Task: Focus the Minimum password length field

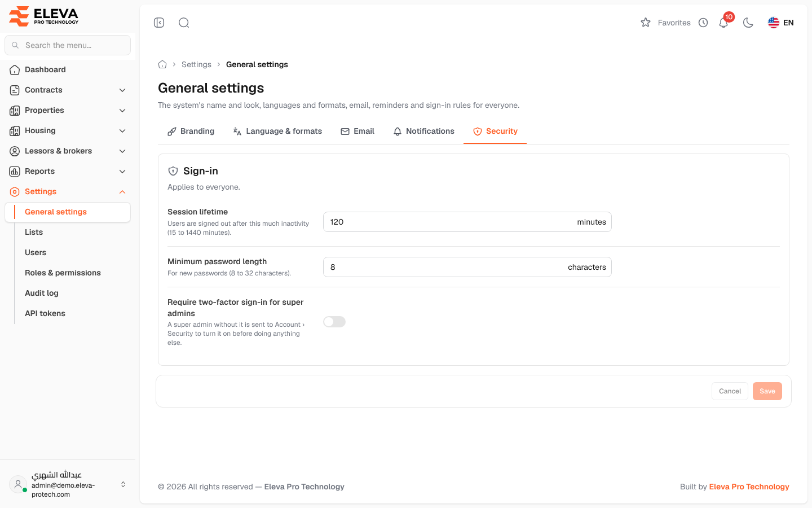Action: tap(467, 267)
